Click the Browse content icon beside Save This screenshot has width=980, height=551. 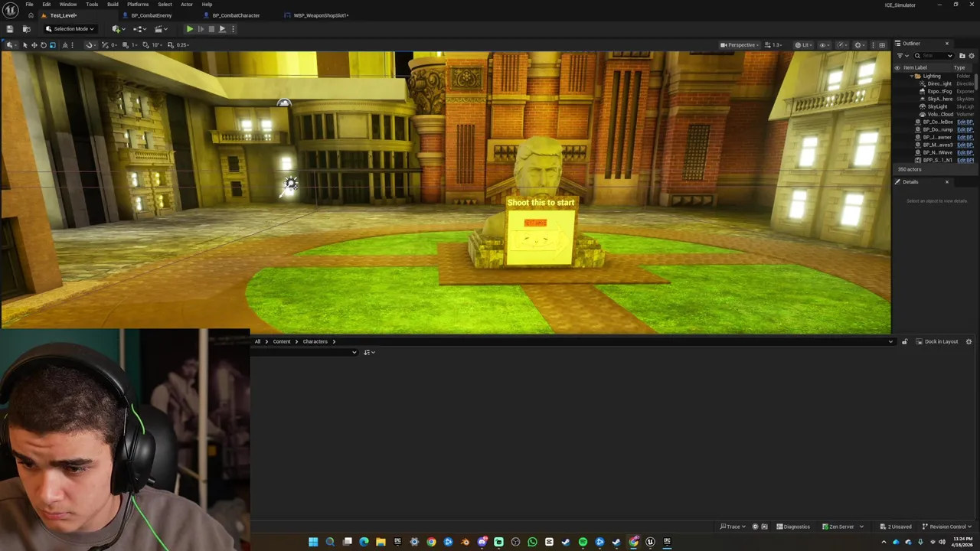[25, 29]
